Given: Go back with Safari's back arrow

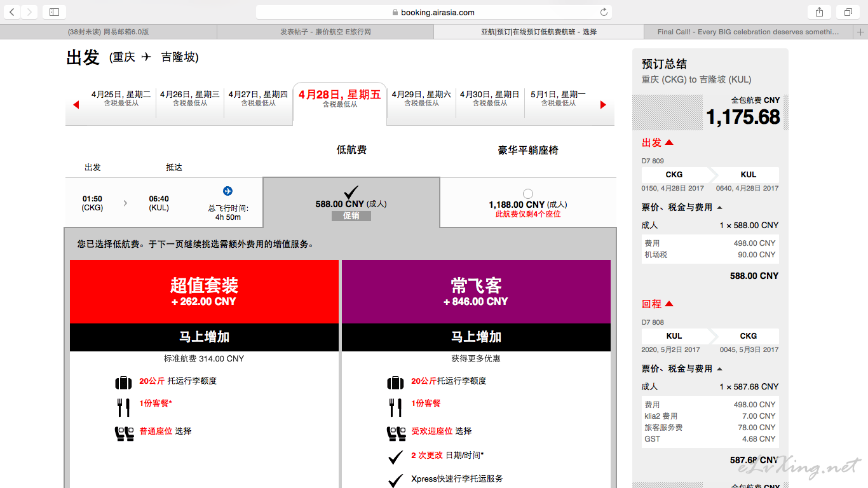Looking at the screenshot, I should pos(12,12).
